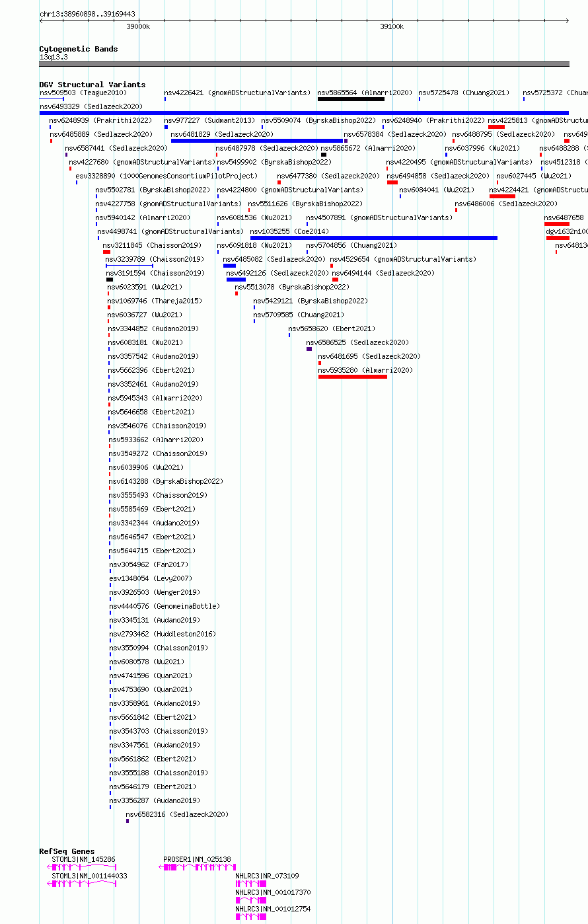Click the RefSeq Genes track title
This screenshot has height=924, width=588.
click(x=67, y=851)
